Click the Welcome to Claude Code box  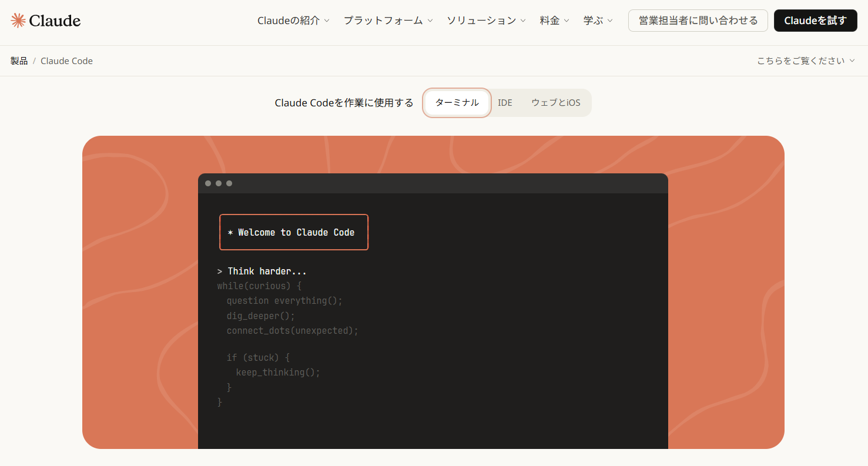coord(294,232)
